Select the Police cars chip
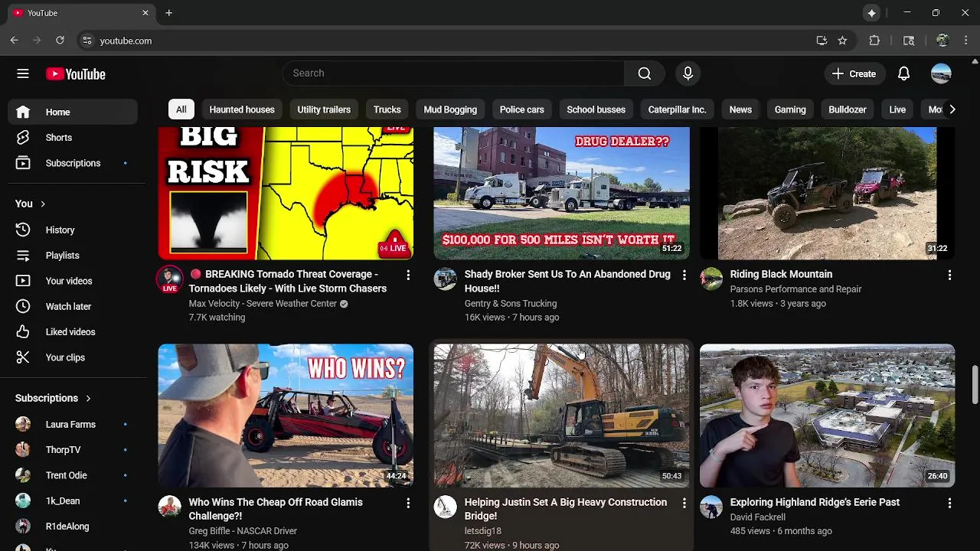This screenshot has width=980, height=551. [x=522, y=109]
